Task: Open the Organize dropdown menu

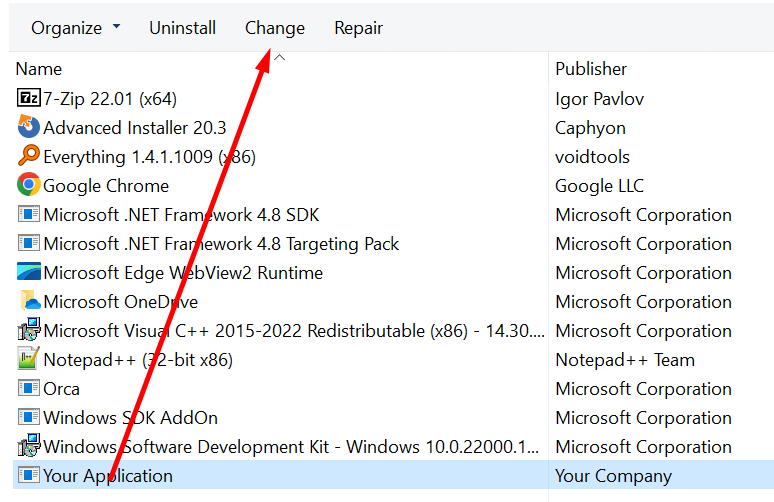Action: coord(76,28)
